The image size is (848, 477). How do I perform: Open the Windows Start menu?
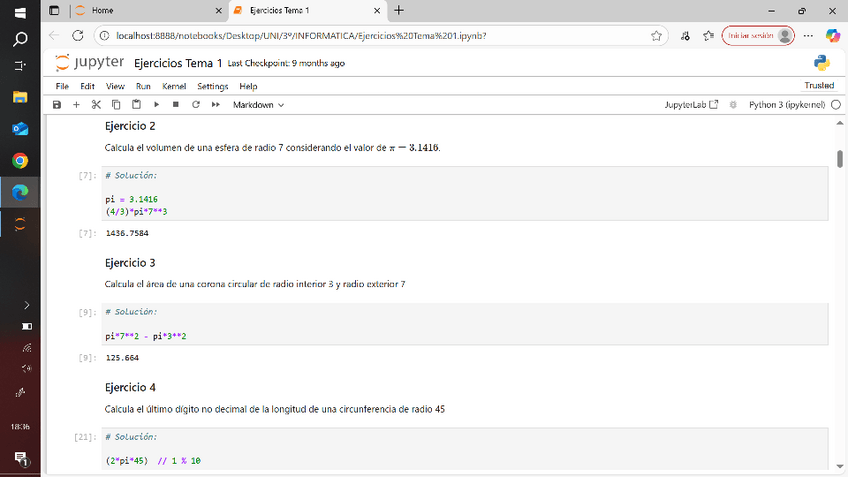click(20, 12)
